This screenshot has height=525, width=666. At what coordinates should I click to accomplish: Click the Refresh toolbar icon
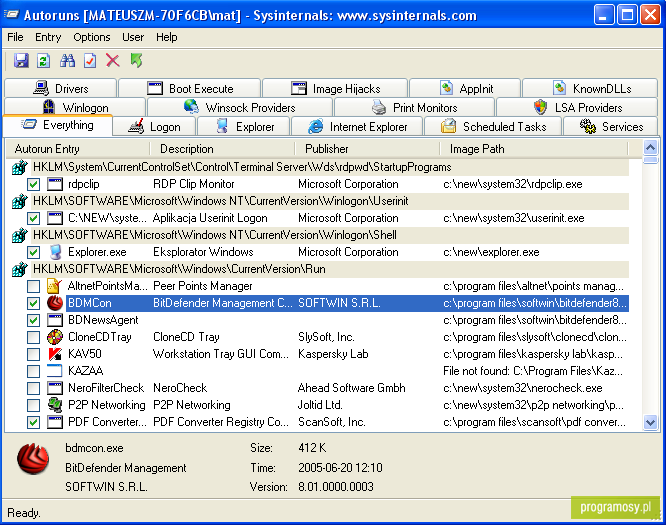click(x=43, y=61)
